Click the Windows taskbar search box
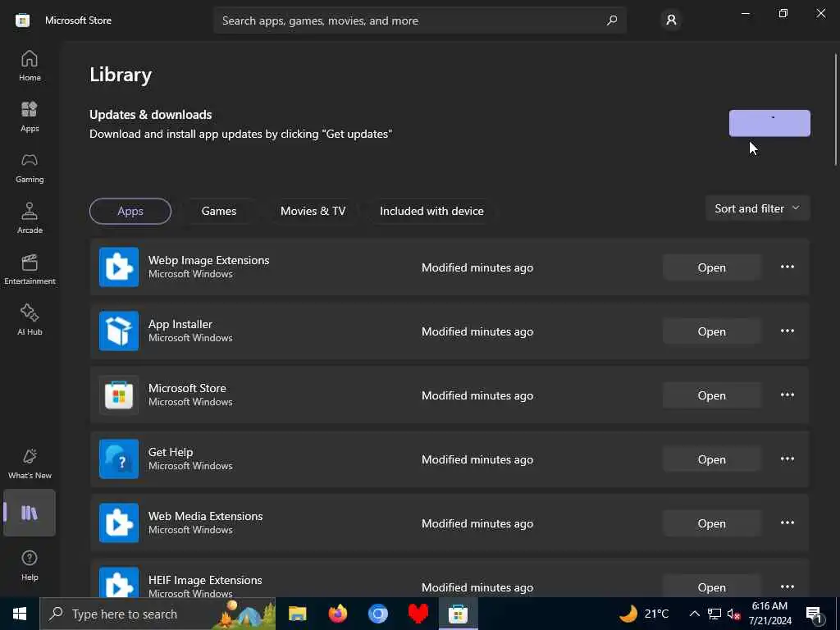The image size is (840, 630). tap(157, 614)
